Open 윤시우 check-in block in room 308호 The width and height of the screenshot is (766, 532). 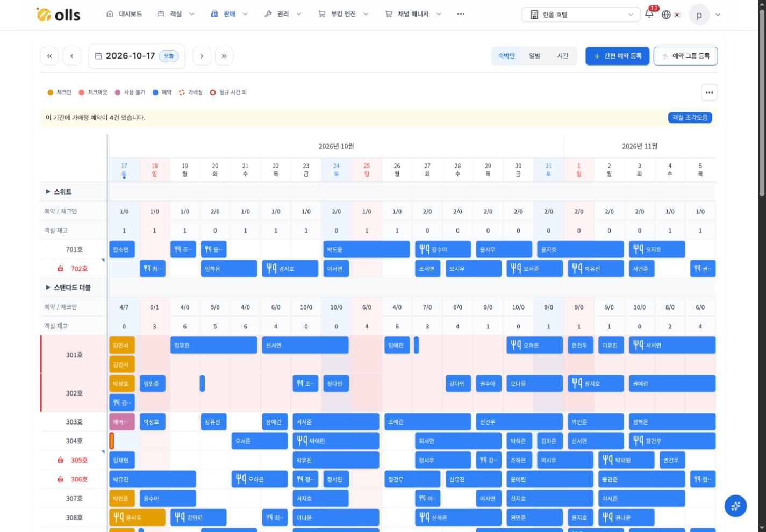pos(137,517)
